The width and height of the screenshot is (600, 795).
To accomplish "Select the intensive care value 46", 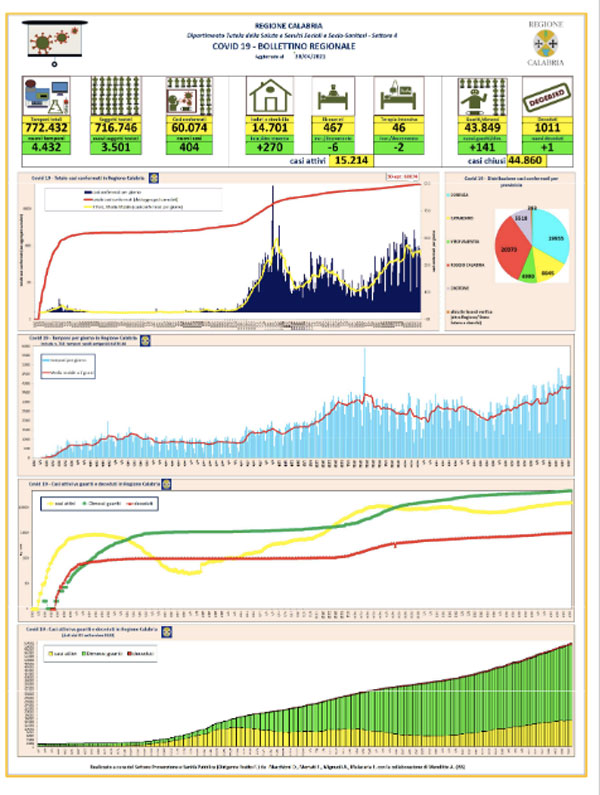I will pyautogui.click(x=399, y=128).
